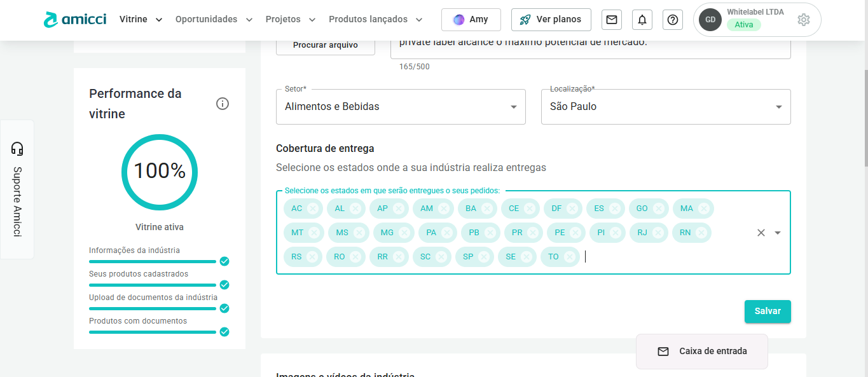This screenshot has height=377, width=868.
Task: Open account settings gear icon
Action: (x=803, y=20)
